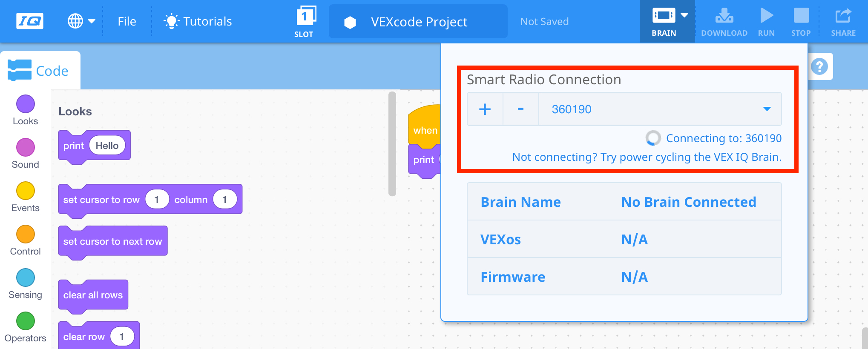Viewport: 868px width, 349px height.
Task: Click the set cursor to row block
Action: tap(150, 200)
